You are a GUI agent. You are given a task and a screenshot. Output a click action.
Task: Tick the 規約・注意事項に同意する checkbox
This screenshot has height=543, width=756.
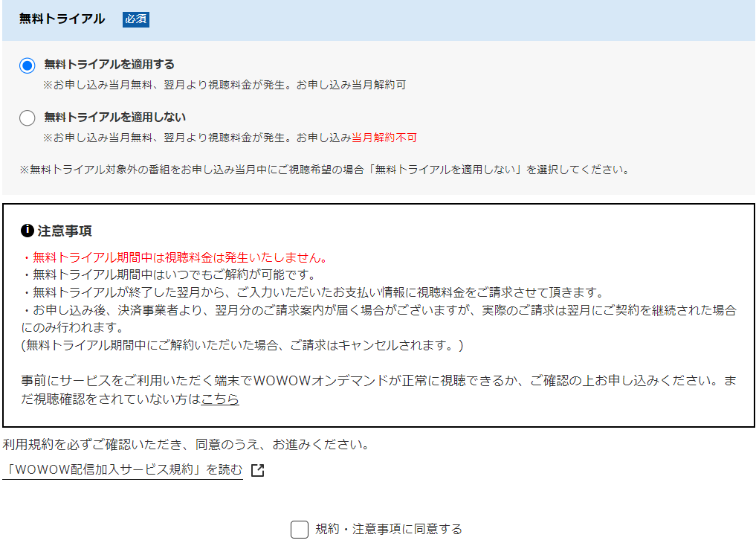pos(299,530)
